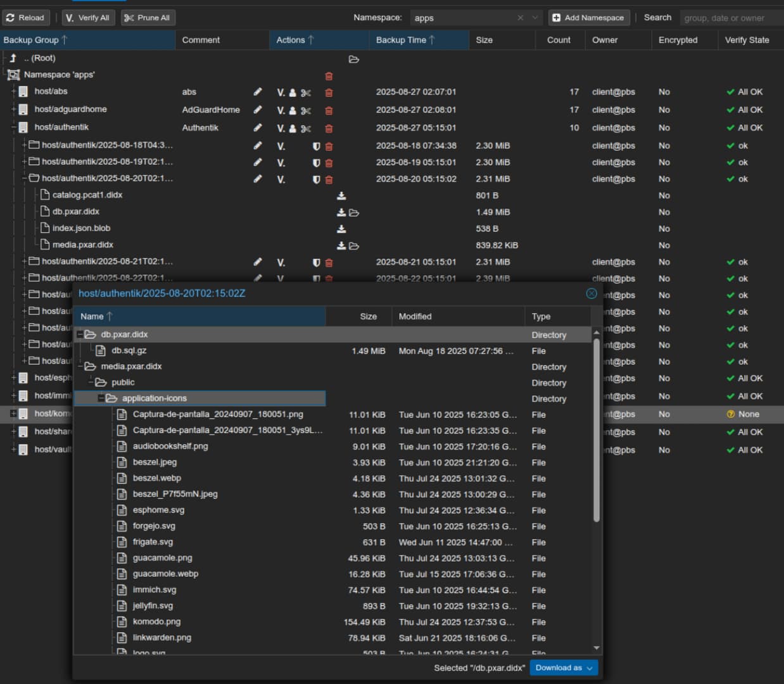Click delete icon for host/abs backup group

coord(329,92)
